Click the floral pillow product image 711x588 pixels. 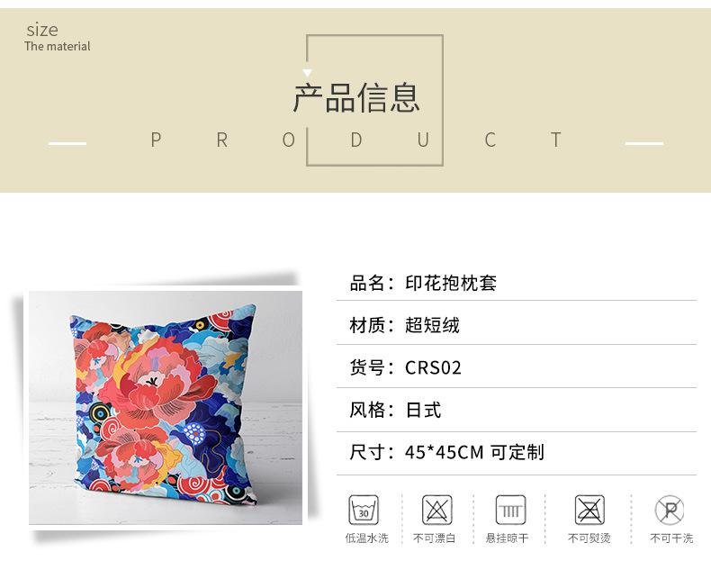tap(166, 407)
